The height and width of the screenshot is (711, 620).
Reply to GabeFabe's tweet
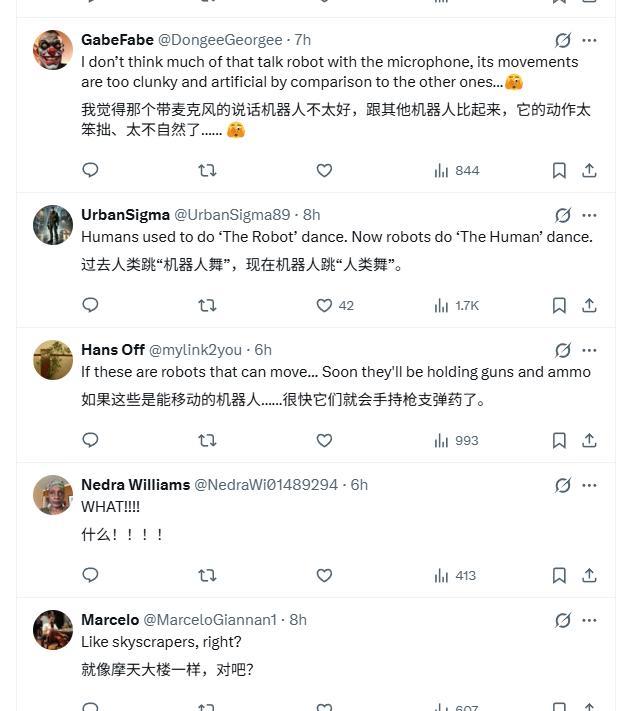point(90,170)
